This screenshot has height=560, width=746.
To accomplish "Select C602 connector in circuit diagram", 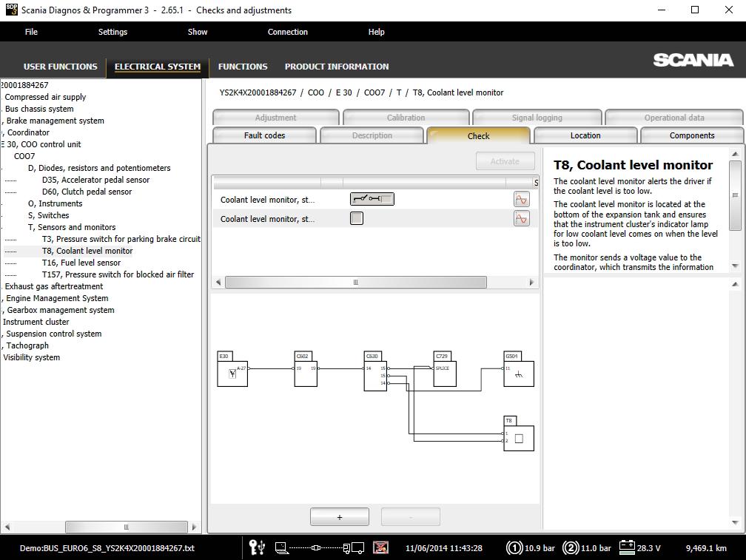I will 306,369.
